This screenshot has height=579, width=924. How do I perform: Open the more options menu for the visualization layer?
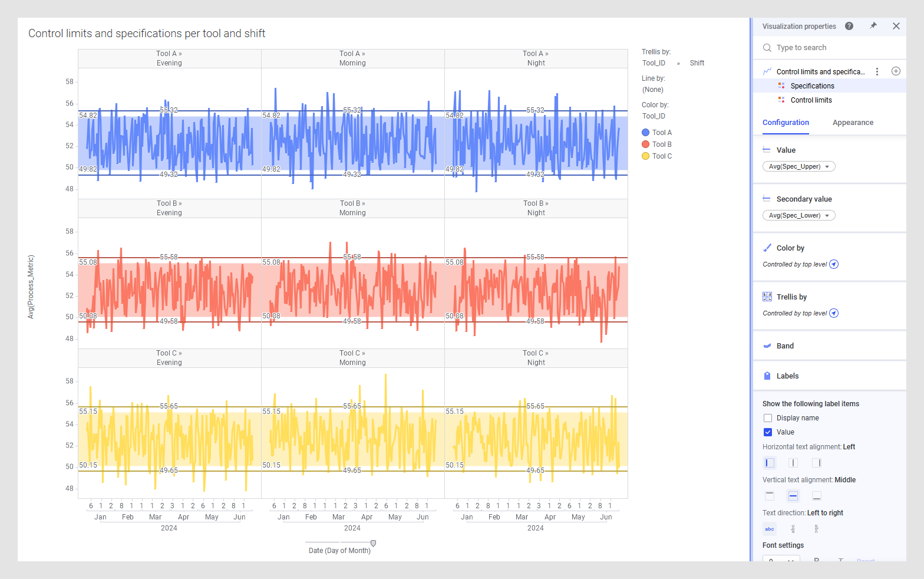[x=877, y=71]
